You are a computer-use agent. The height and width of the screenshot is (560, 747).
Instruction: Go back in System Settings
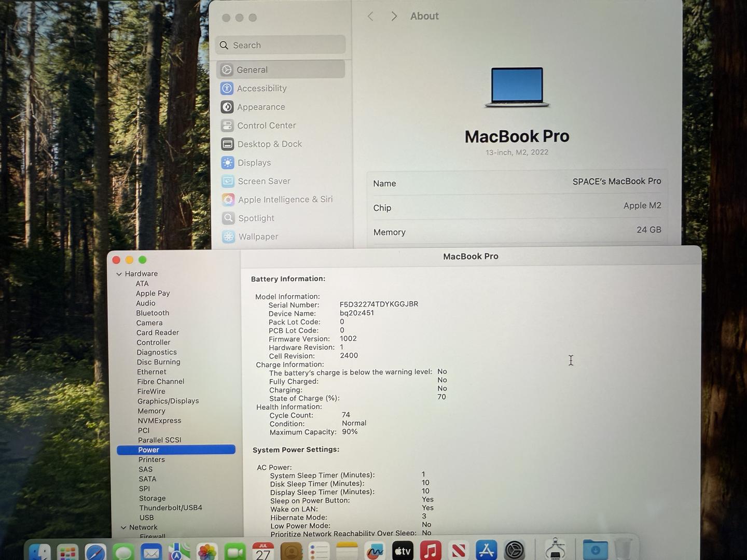pyautogui.click(x=370, y=17)
